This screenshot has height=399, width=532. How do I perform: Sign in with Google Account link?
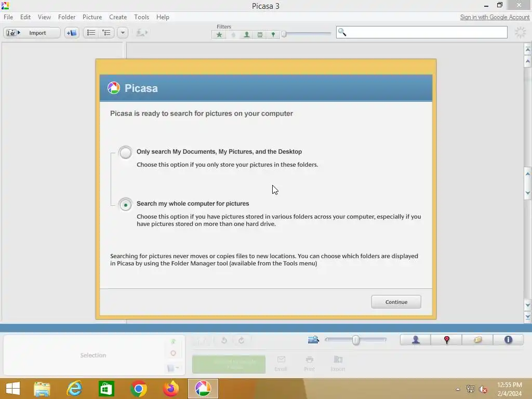(495, 17)
